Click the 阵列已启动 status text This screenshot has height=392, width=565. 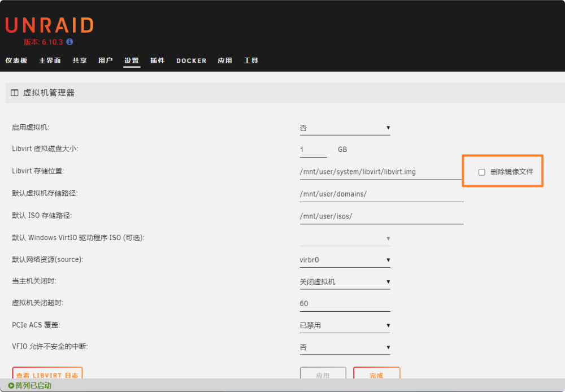(x=33, y=386)
